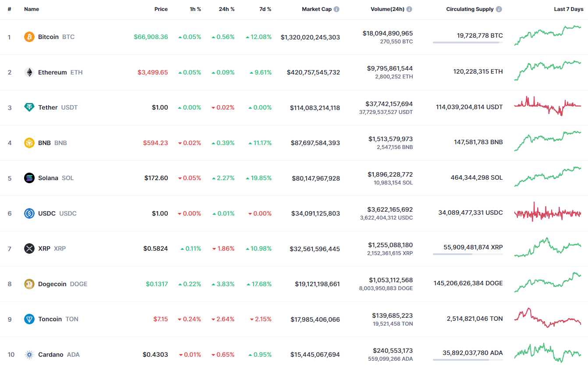Click Bitcoin's 7-day sparkline chart

pyautogui.click(x=548, y=37)
